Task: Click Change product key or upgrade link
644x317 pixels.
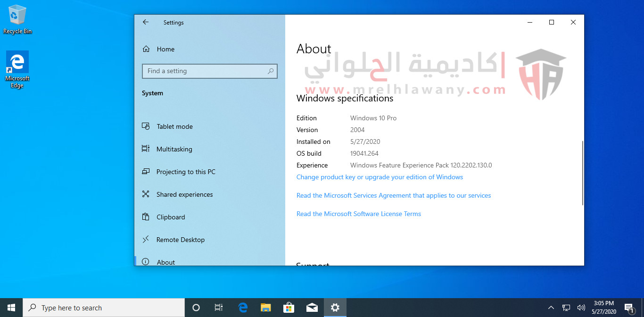Action: click(380, 177)
